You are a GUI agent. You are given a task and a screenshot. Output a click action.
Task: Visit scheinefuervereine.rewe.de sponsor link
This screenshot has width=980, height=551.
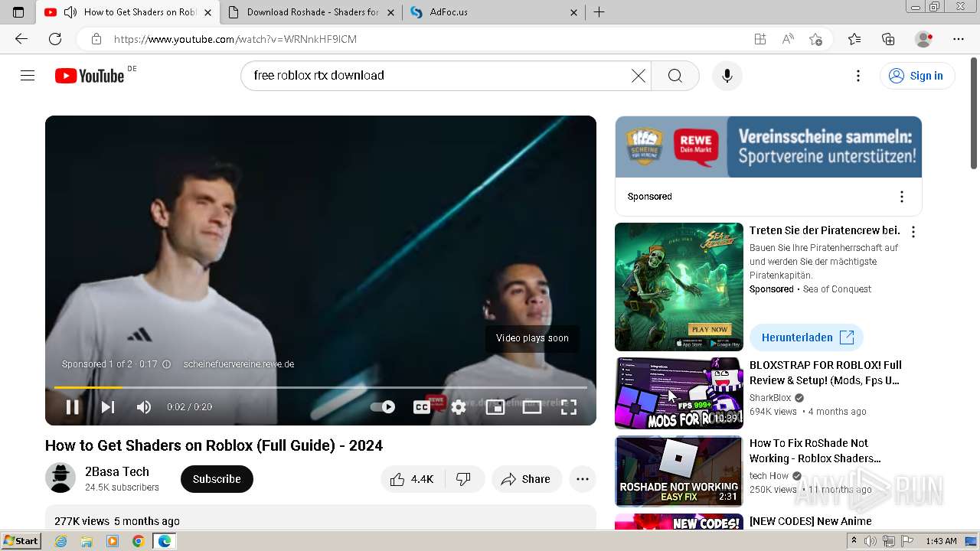click(x=239, y=364)
